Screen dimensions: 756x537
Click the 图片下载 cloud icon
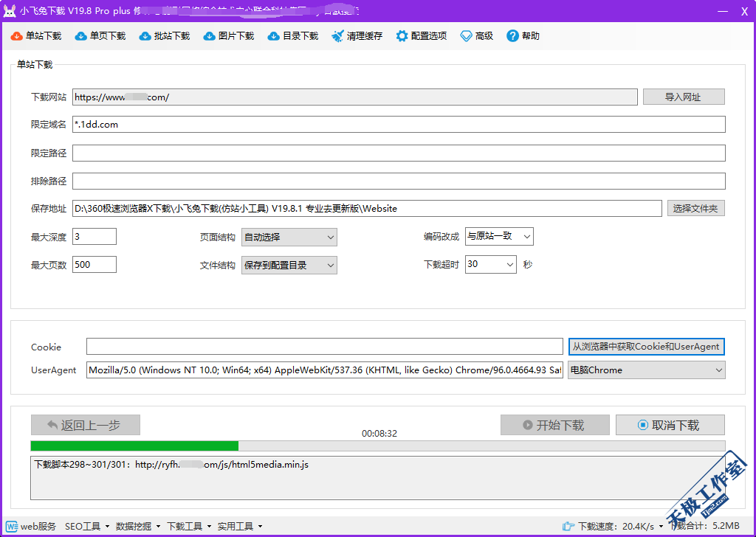pos(209,36)
